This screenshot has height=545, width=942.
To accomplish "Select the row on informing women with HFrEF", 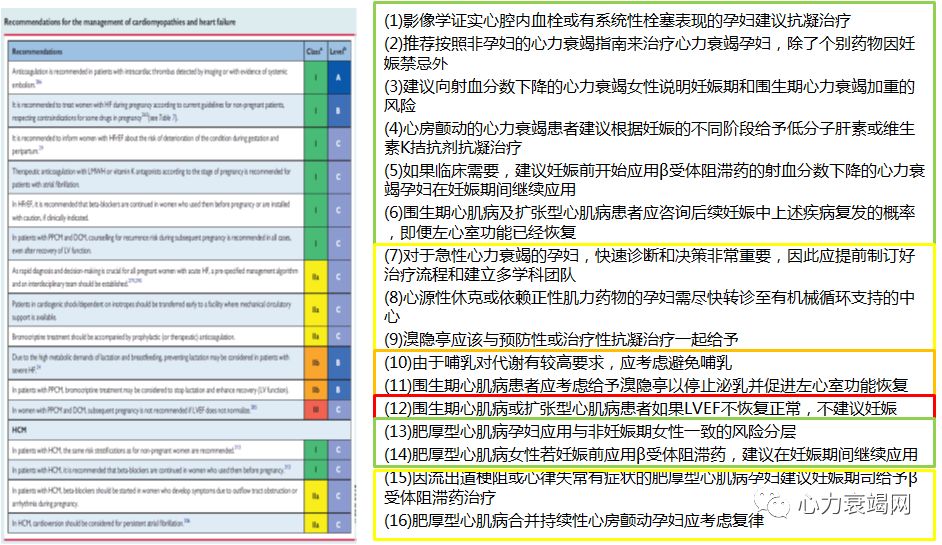I will tap(179, 144).
